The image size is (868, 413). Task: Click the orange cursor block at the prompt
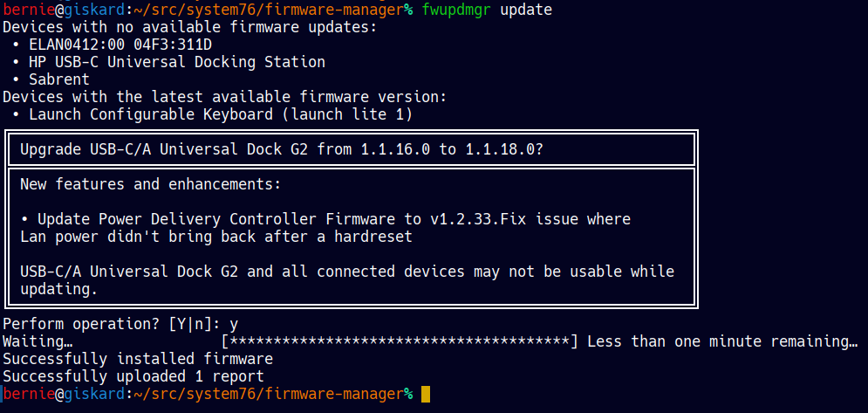426,395
